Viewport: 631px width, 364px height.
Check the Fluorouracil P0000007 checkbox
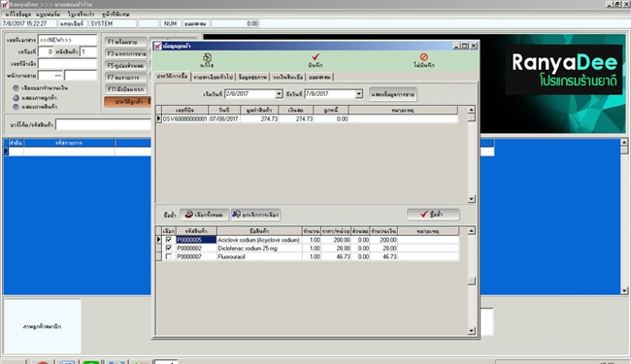tap(169, 256)
